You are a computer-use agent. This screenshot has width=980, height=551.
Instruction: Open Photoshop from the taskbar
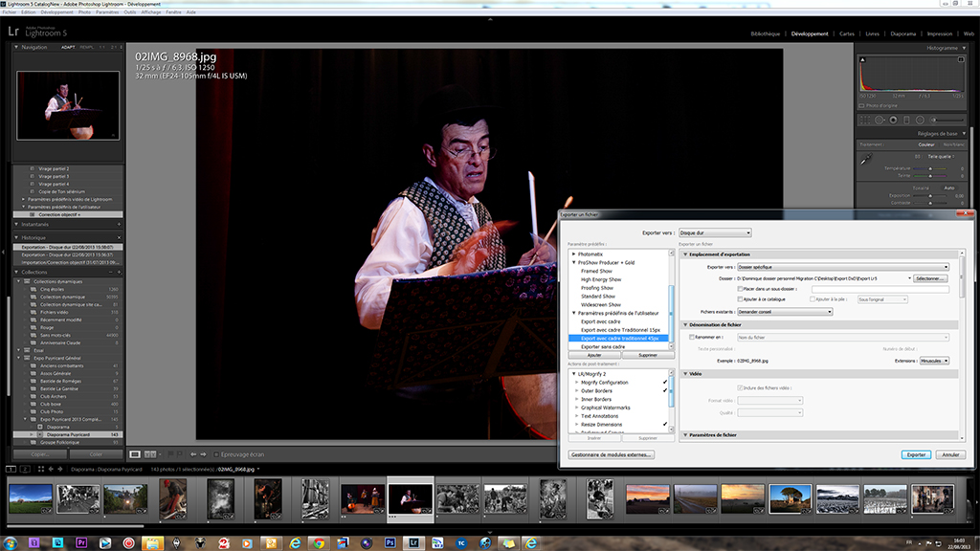click(x=390, y=543)
